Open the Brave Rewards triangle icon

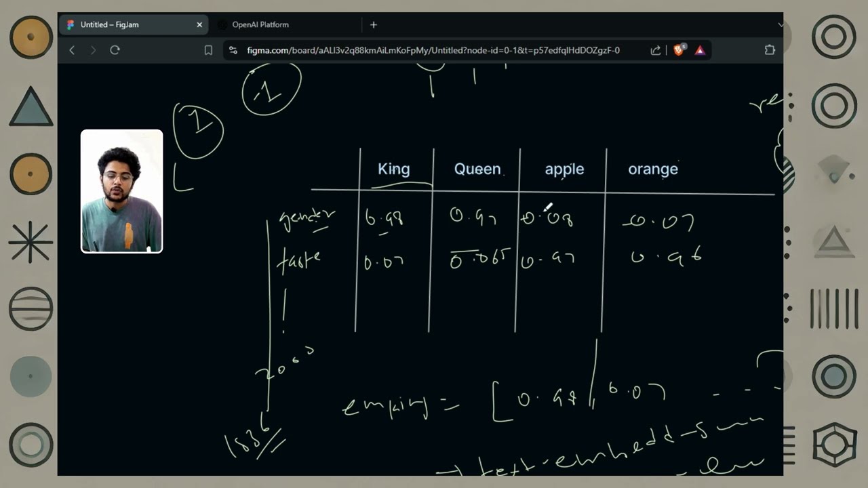point(700,50)
